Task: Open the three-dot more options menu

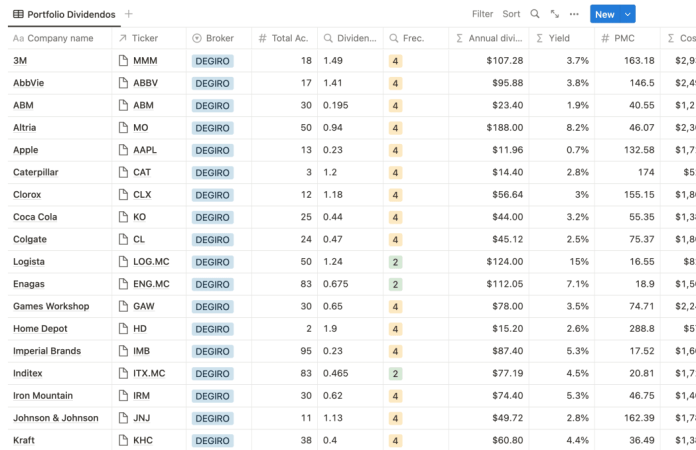Action: (574, 14)
